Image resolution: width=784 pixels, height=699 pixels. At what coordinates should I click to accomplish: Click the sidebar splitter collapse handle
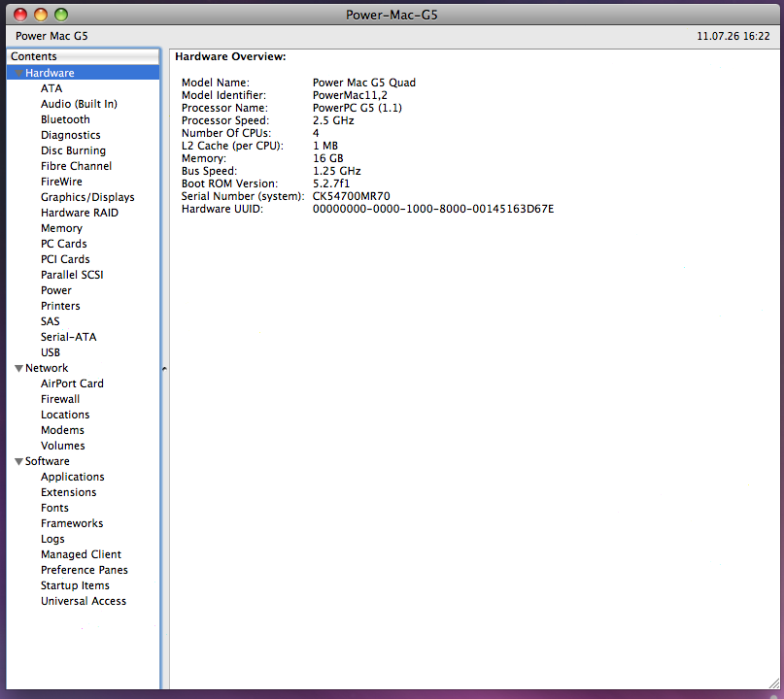pos(164,369)
